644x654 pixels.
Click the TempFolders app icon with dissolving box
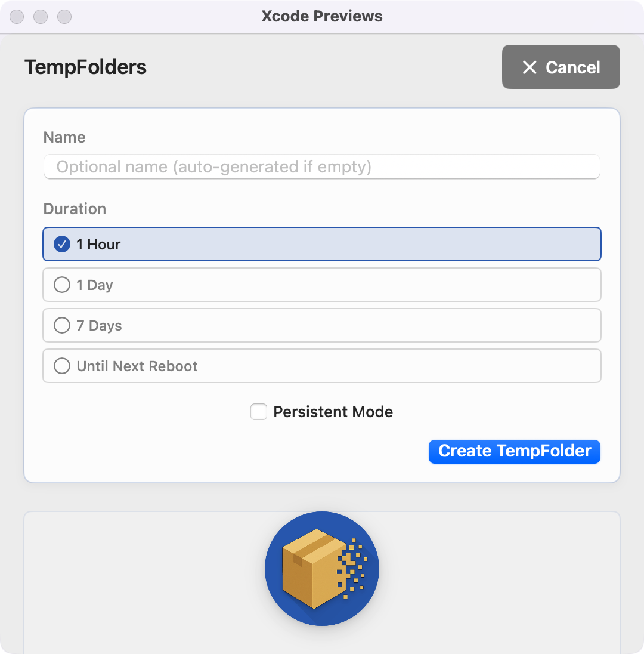point(321,569)
